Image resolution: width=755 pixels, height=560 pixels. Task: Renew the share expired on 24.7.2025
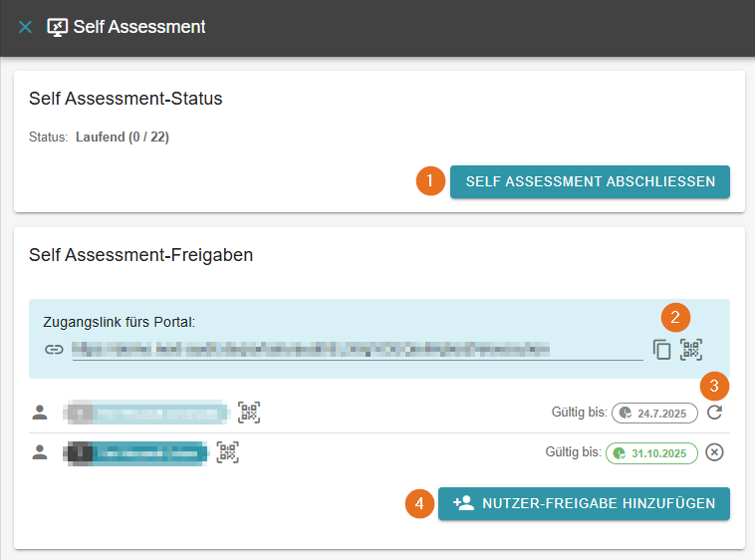click(714, 413)
